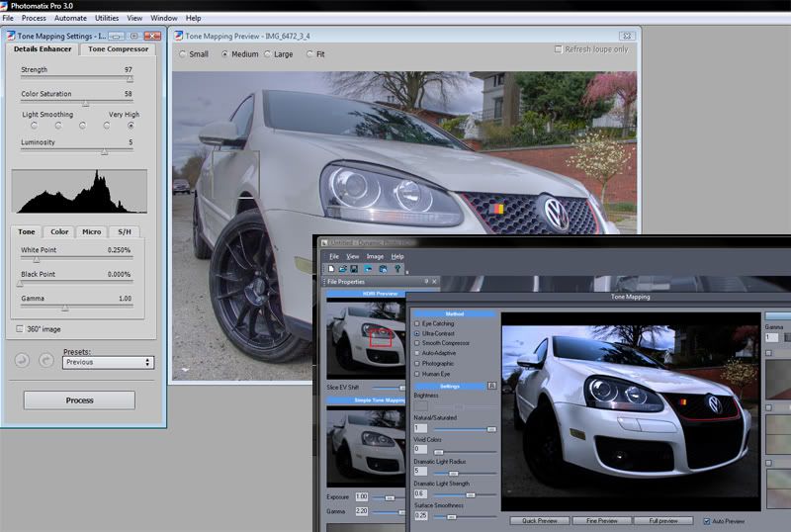The image size is (791, 532).
Task: Open the File menu in Photomatix
Action: click(8, 18)
